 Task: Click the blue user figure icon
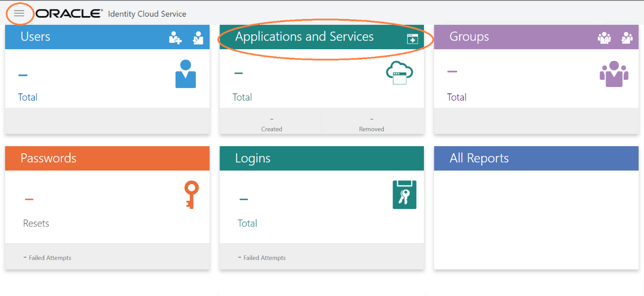pyautogui.click(x=185, y=74)
